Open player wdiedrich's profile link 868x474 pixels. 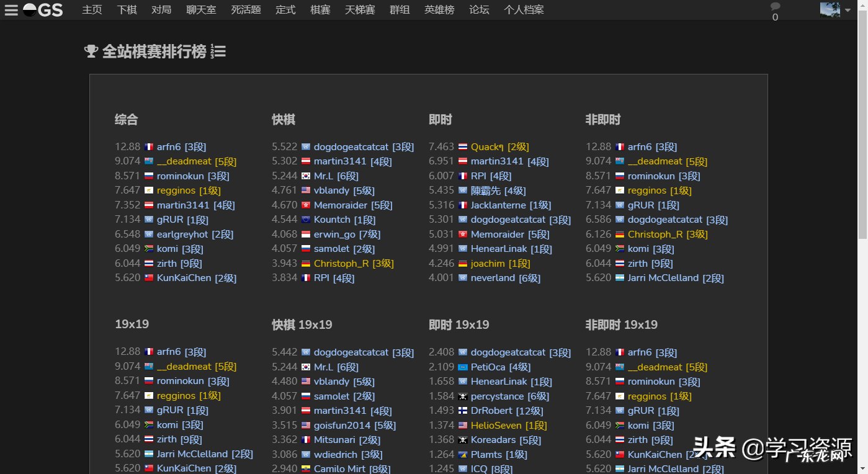click(349, 455)
